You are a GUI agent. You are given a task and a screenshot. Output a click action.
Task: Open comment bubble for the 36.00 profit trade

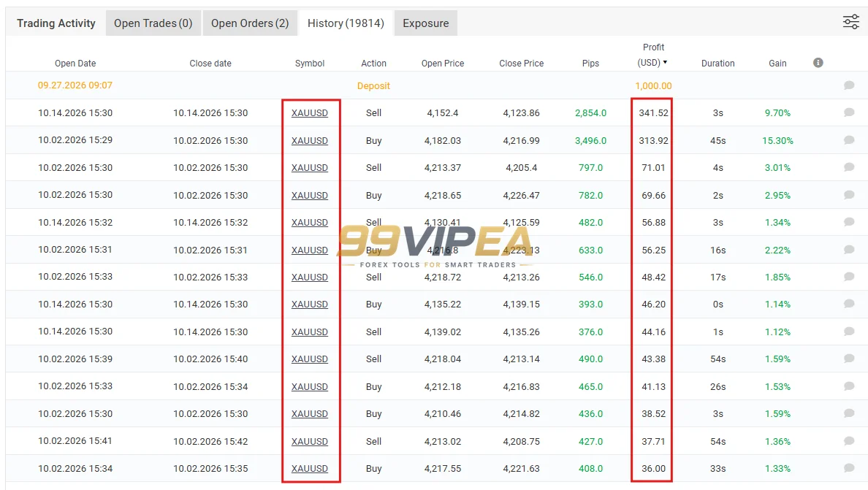[848, 468]
